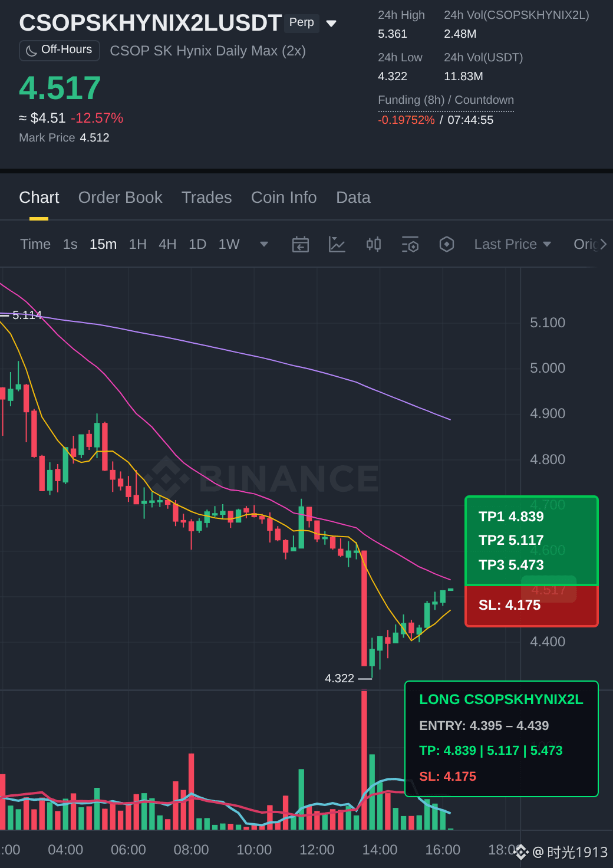The image size is (613, 868).
Task: Tap the CSOPSKHYNIX2LUSDT pair title
Action: (x=150, y=23)
